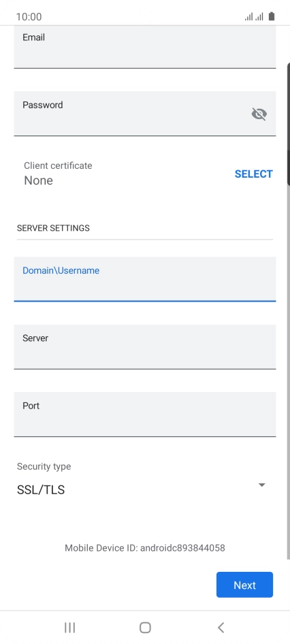This screenshot has width=290, height=644.
Task: Open recent apps navigation icon
Action: tap(70, 627)
